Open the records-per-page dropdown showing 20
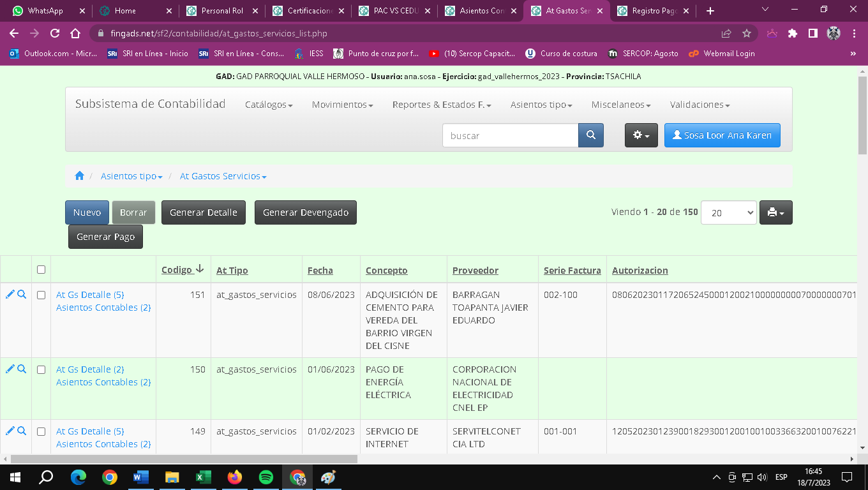868x490 pixels. (x=728, y=213)
